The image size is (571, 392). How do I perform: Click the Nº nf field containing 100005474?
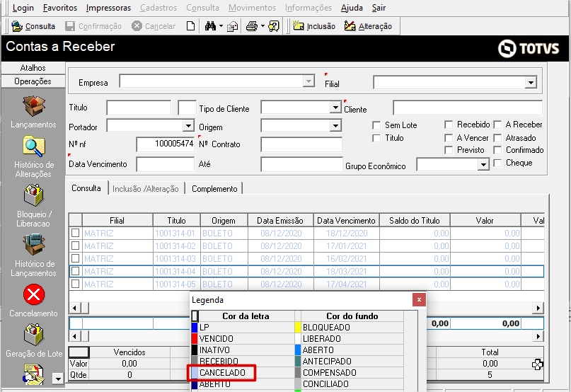tap(166, 144)
